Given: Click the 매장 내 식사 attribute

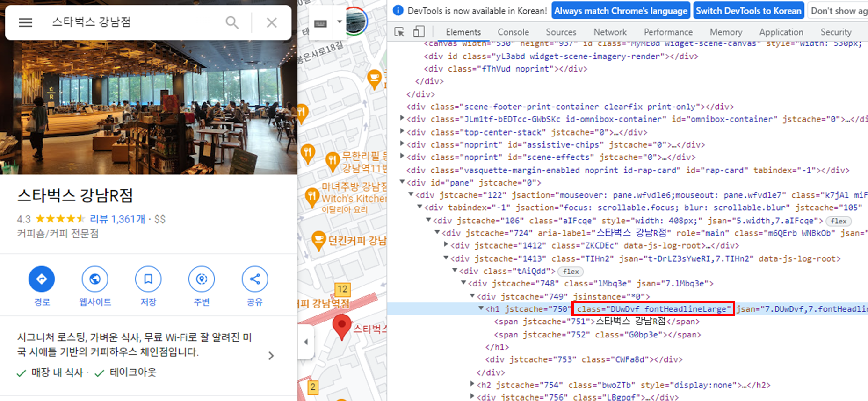Looking at the screenshot, I should point(57,372).
